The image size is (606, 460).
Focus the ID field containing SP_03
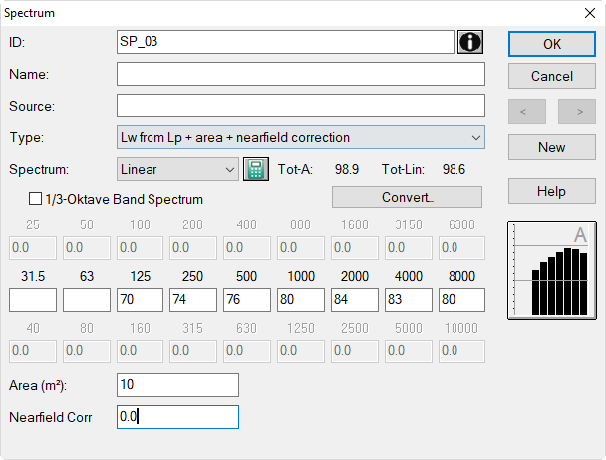point(286,42)
